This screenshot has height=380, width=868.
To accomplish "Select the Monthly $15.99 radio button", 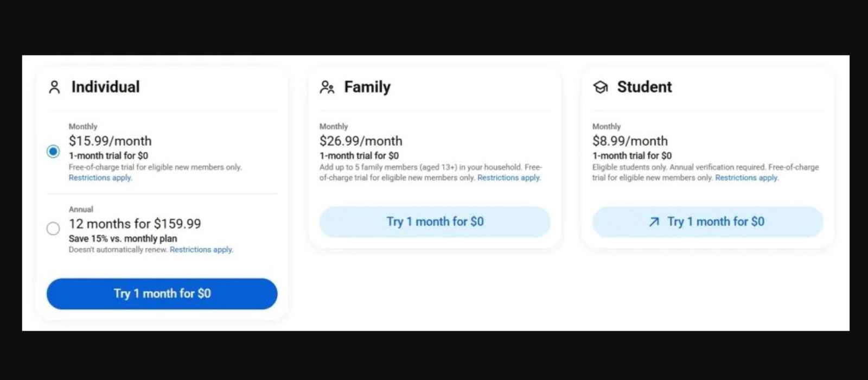I will pyautogui.click(x=53, y=151).
